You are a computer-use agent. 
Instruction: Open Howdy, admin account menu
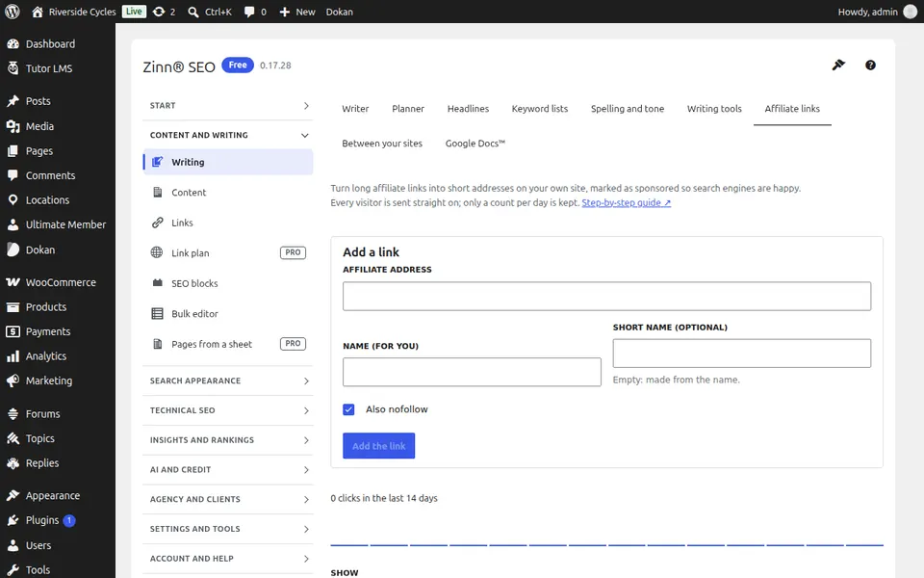coord(877,12)
